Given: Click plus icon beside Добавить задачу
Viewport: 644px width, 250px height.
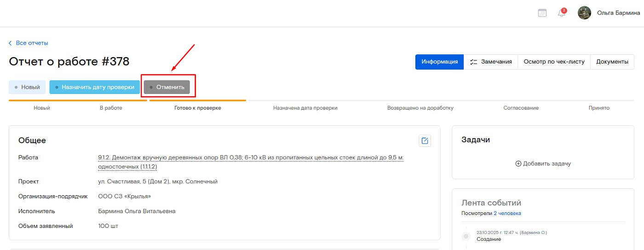Looking at the screenshot, I should point(518,163).
